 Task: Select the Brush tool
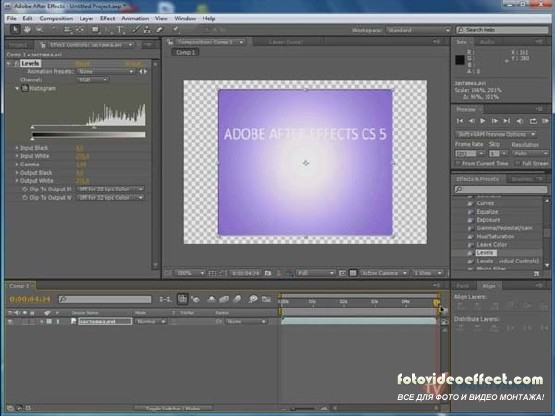(136, 30)
